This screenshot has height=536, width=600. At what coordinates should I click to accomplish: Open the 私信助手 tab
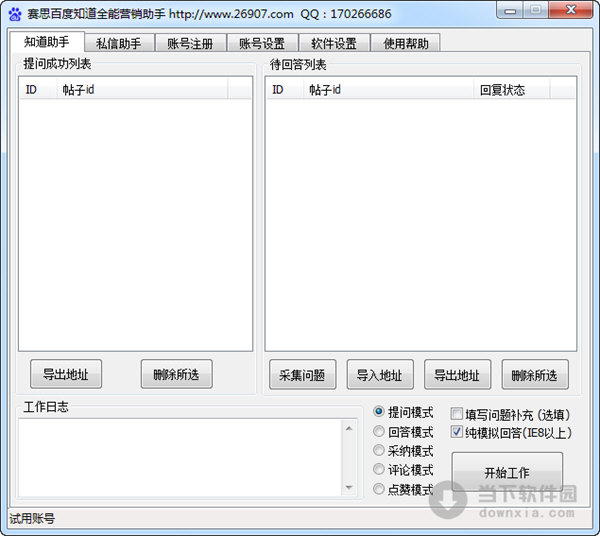click(x=119, y=43)
